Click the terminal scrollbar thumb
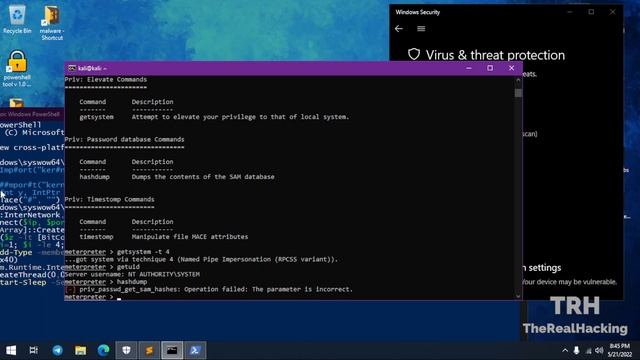 (x=518, y=93)
